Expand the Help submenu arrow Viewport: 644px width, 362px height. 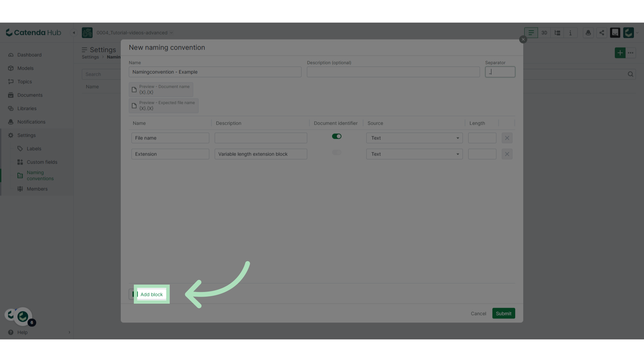click(69, 332)
